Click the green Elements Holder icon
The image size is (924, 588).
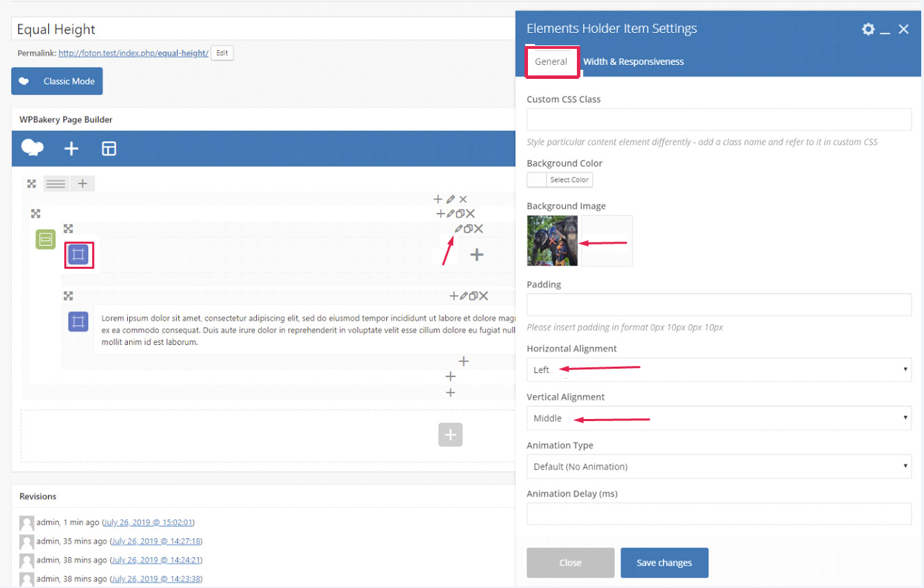[45, 239]
